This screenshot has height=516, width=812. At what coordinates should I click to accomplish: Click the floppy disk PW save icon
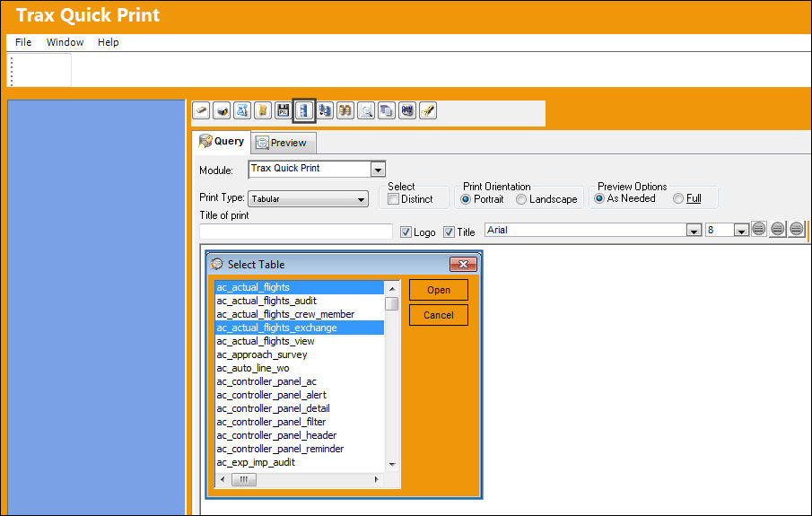[x=284, y=110]
